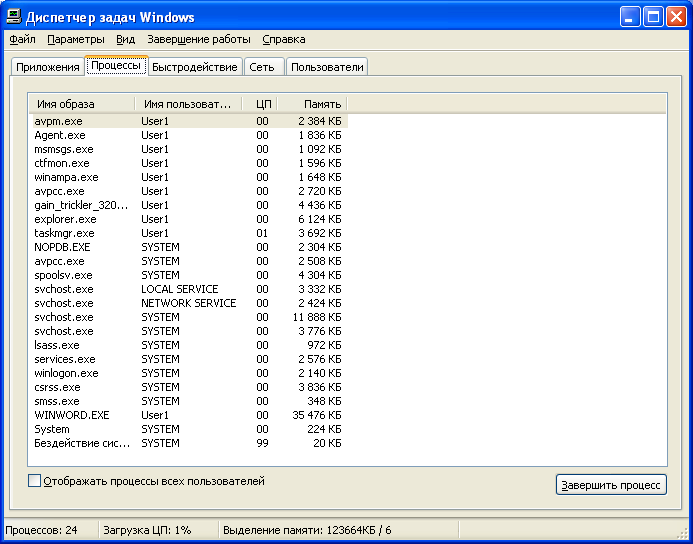Screen dimensions: 693x544
Task: Select the explorer.exe process
Action: [x=190, y=219]
